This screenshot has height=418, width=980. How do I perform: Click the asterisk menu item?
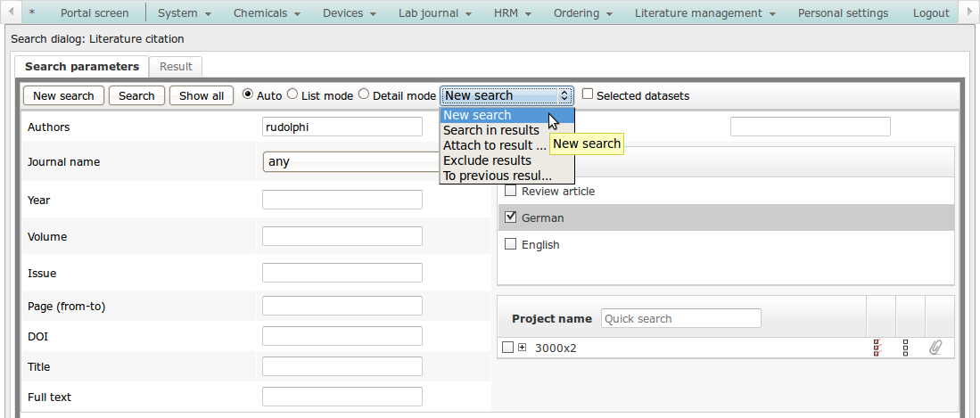pyautogui.click(x=32, y=13)
